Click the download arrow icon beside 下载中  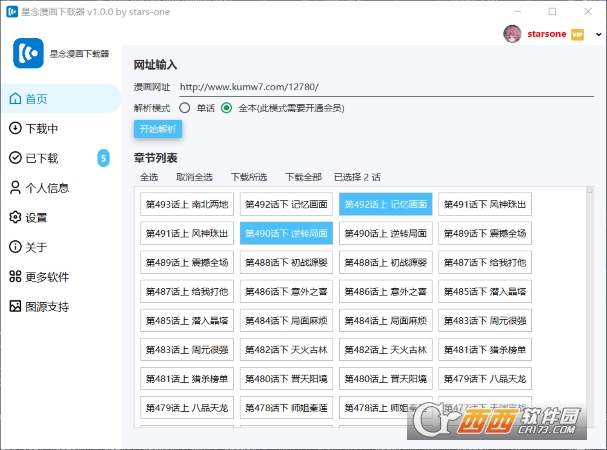15,128
